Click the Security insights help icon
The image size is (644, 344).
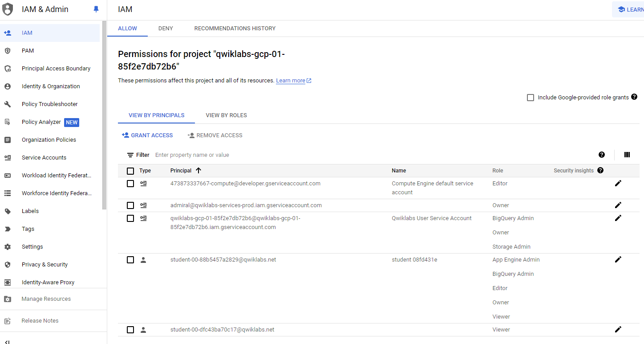coord(600,170)
